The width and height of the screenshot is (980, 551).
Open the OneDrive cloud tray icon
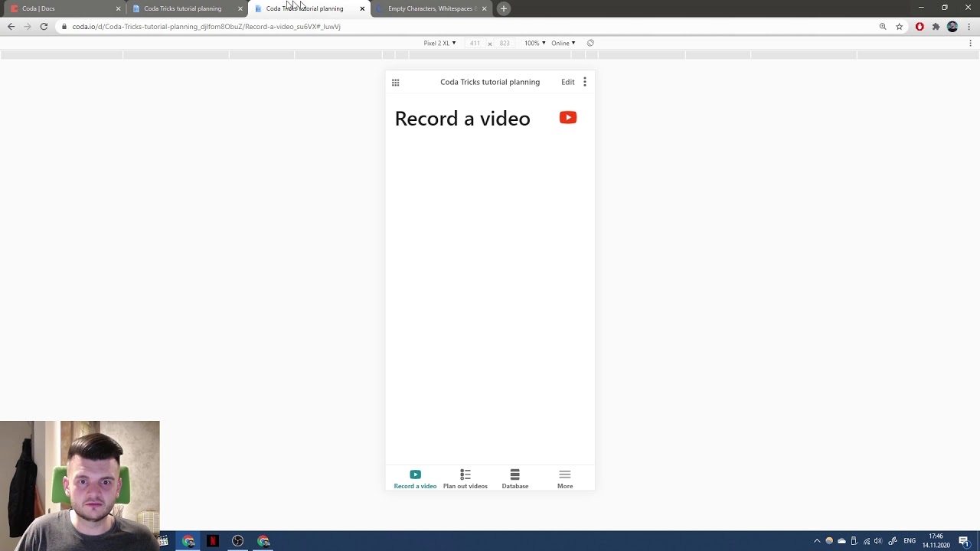pyautogui.click(x=841, y=541)
